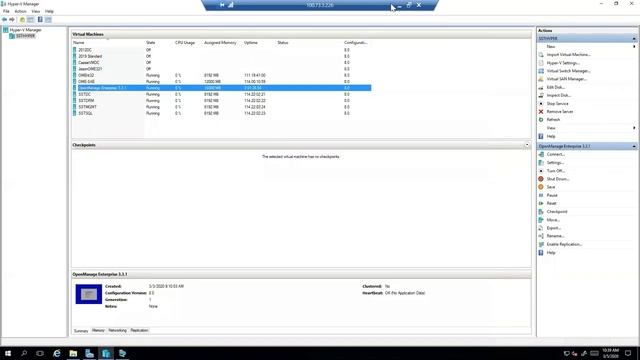Click Remove Server red X action

click(x=541, y=111)
